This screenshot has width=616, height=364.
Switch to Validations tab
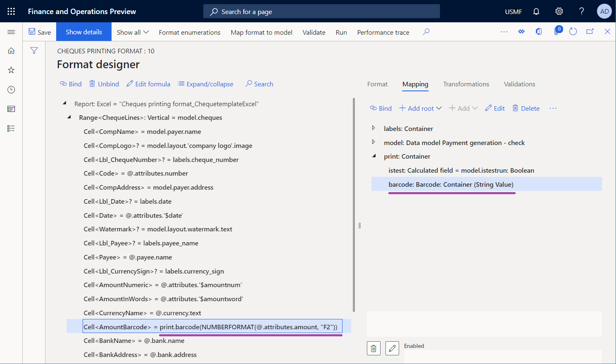pyautogui.click(x=519, y=84)
